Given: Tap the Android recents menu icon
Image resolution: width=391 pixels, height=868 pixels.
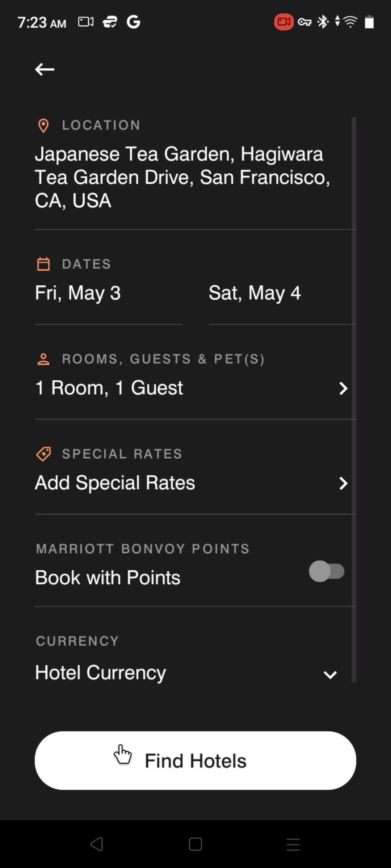Looking at the screenshot, I should [293, 844].
